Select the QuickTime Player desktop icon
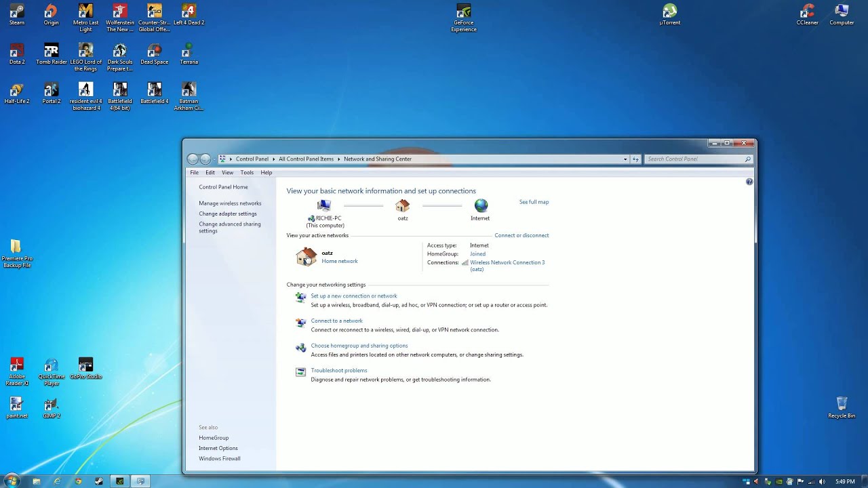The image size is (868, 488). [x=52, y=371]
